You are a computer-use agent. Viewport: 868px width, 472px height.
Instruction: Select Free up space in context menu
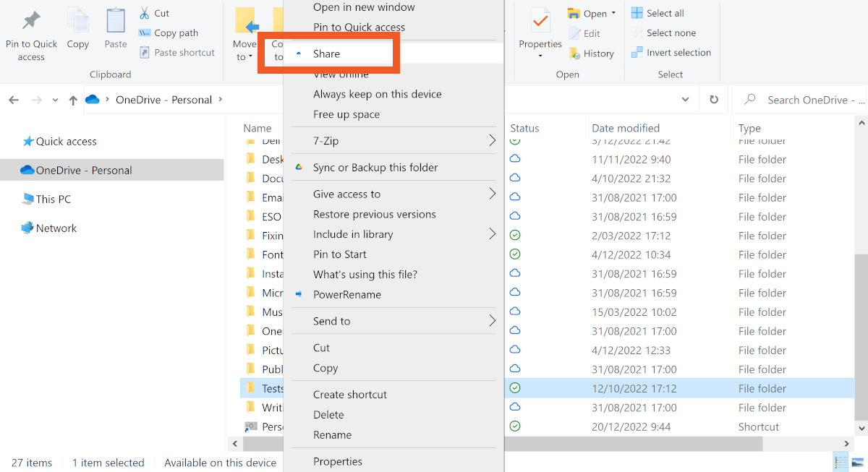346,114
